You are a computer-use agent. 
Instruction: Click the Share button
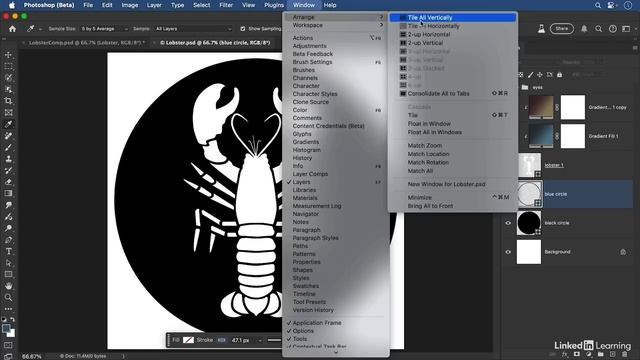[562, 29]
